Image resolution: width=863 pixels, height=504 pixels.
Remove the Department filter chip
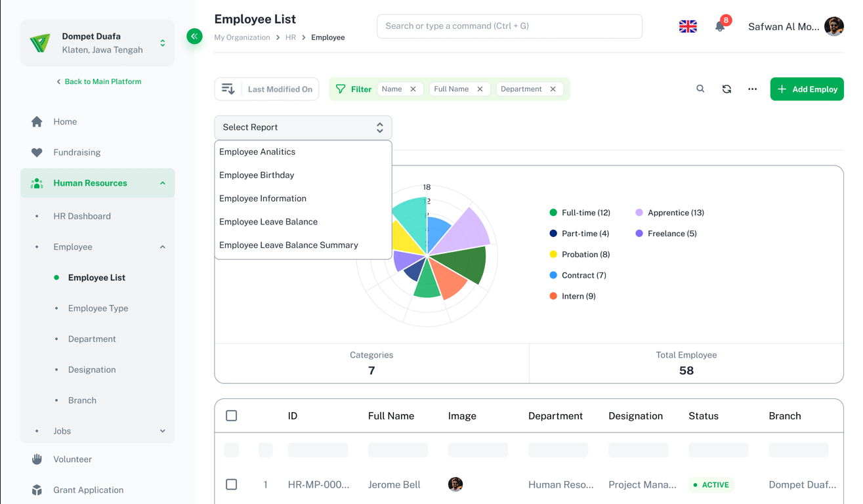coord(553,89)
